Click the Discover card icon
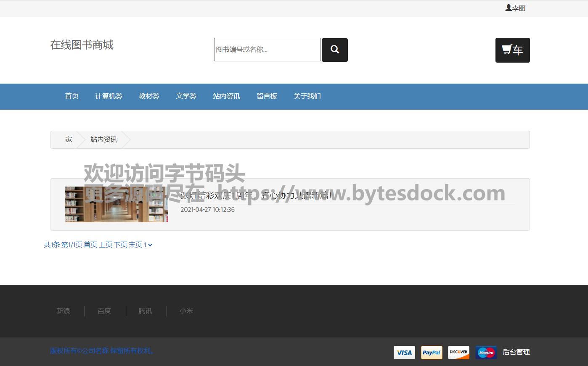The width and height of the screenshot is (588, 366). click(458, 353)
